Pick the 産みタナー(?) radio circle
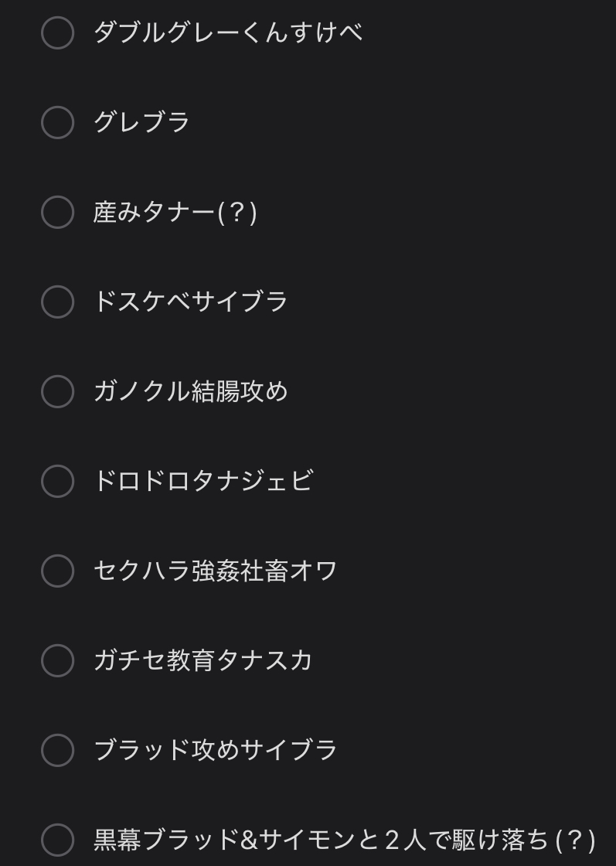Screen dimensions: 616x866 [x=57, y=212]
